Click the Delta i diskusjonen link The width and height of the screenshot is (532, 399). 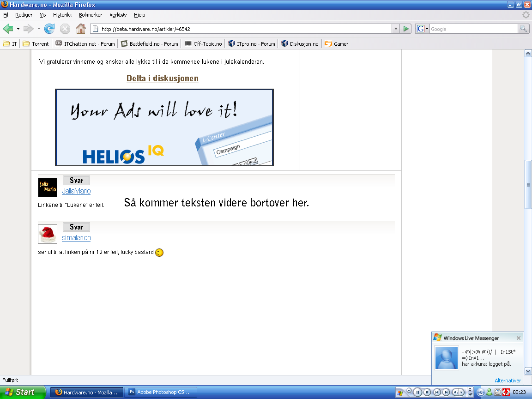[163, 79]
